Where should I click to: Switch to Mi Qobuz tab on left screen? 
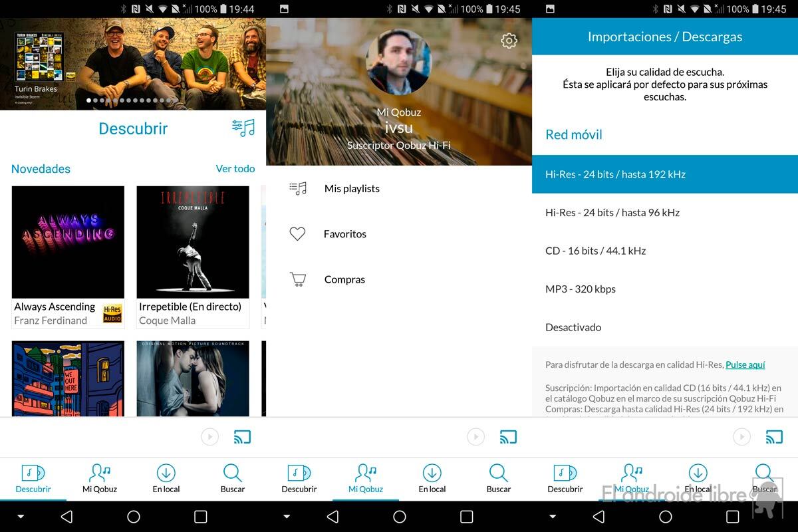coord(100,478)
